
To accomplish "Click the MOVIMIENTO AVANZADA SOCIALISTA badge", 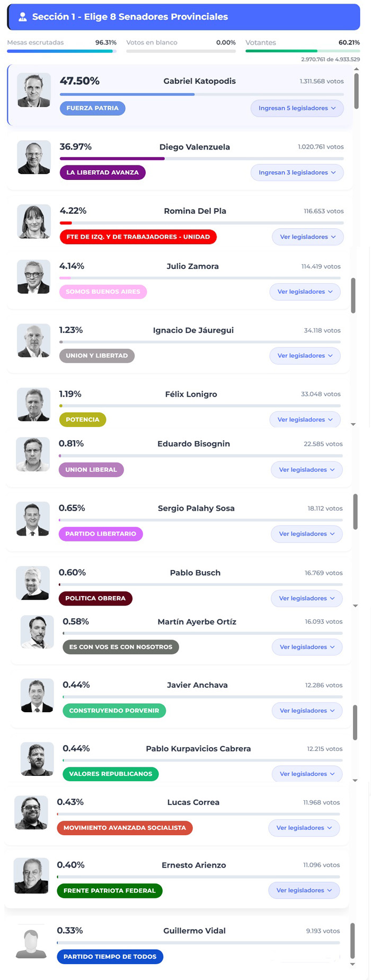I will (125, 828).
